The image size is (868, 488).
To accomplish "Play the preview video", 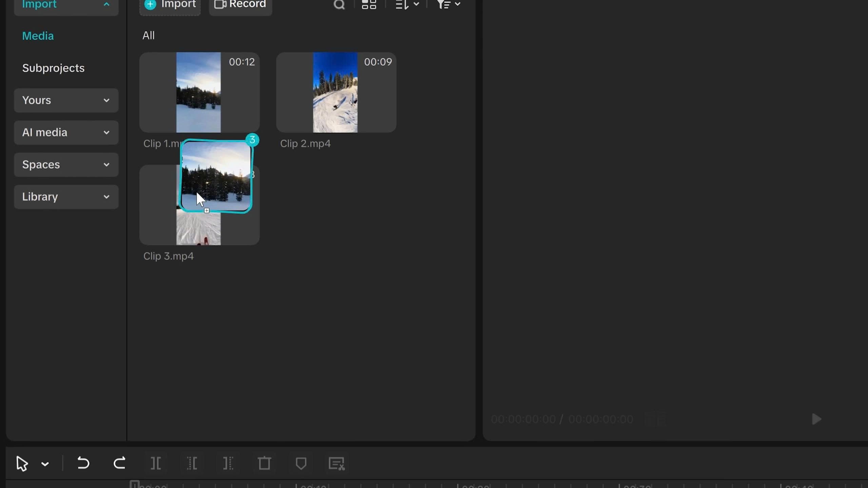I will click(816, 419).
